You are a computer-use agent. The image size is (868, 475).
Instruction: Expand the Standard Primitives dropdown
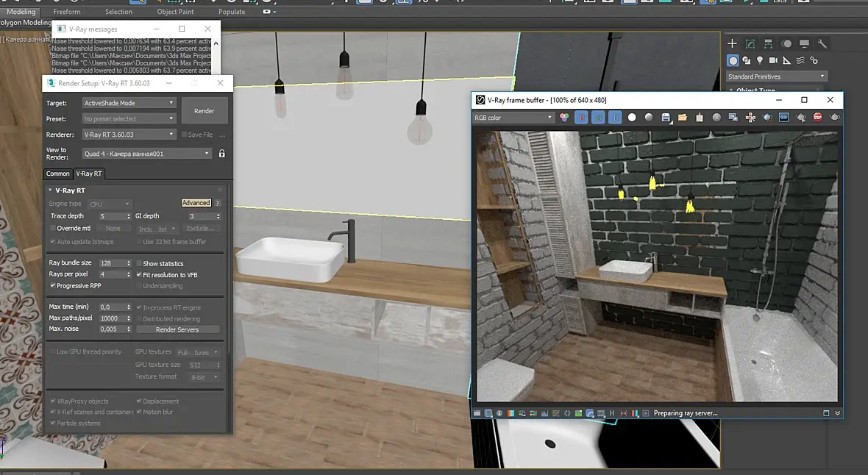coord(776,76)
